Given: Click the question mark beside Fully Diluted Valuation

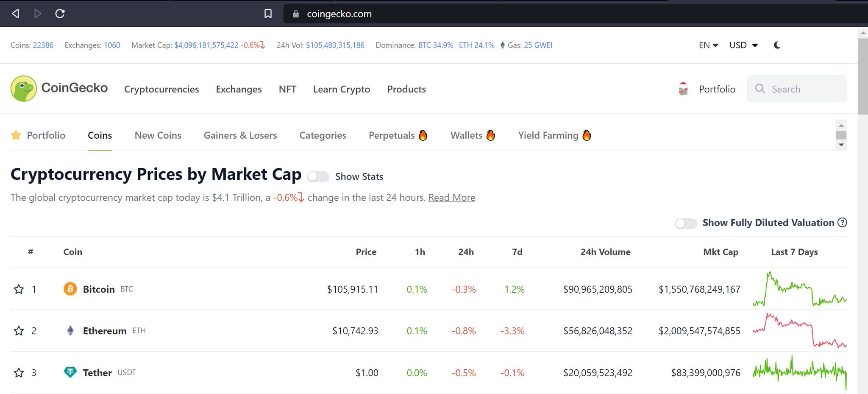Looking at the screenshot, I should pos(843,222).
